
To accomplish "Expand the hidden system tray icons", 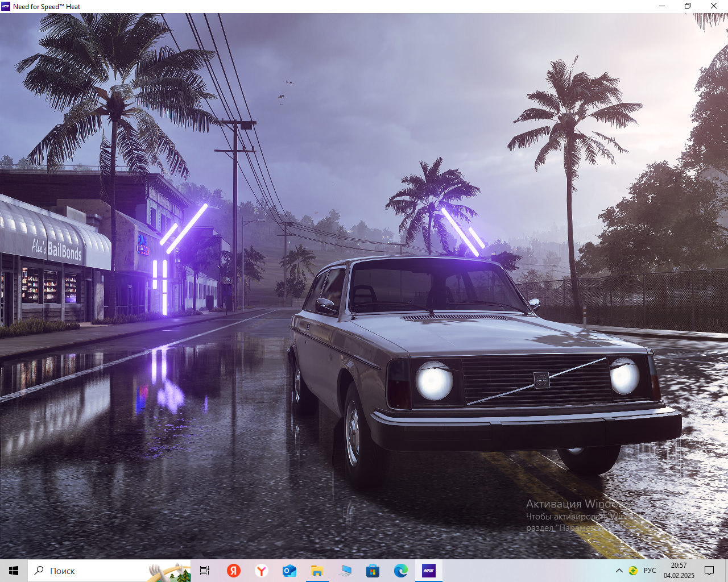I will coord(619,571).
